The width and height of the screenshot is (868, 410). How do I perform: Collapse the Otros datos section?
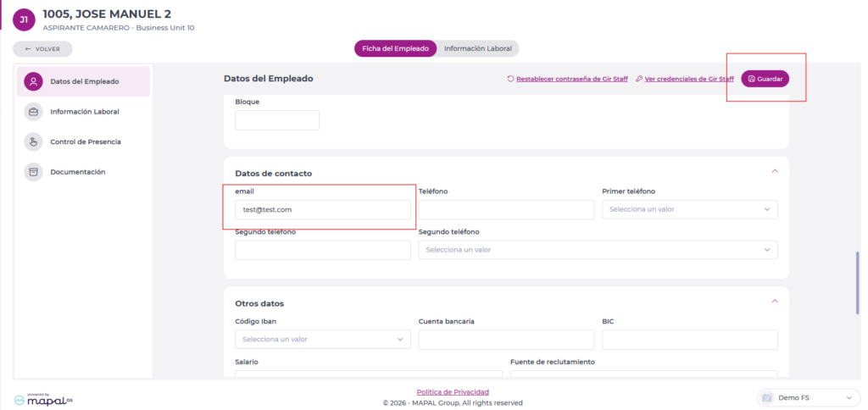[x=774, y=301]
